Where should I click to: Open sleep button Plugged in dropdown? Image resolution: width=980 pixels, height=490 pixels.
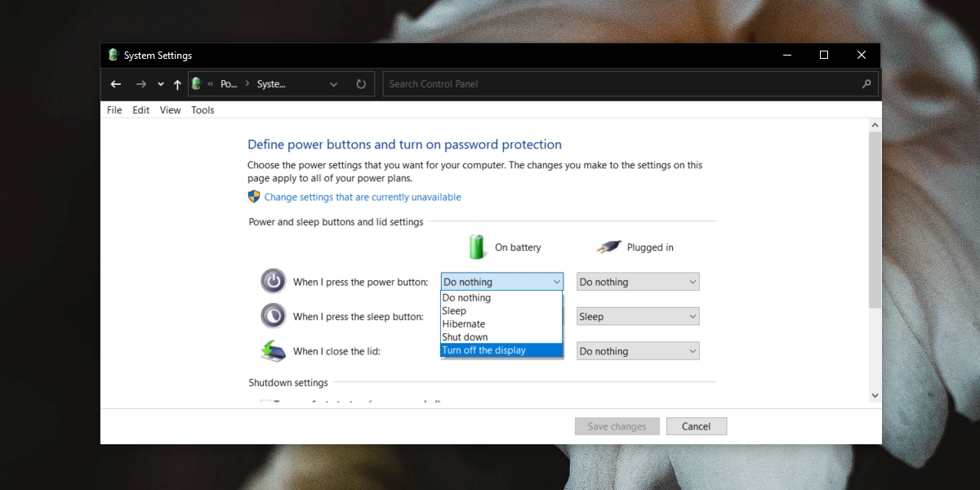tap(638, 316)
